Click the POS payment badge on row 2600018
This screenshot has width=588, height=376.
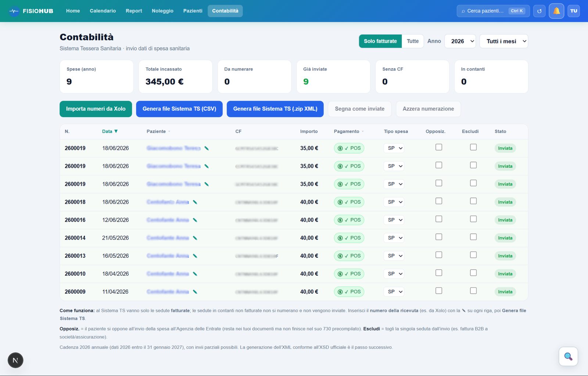349,202
